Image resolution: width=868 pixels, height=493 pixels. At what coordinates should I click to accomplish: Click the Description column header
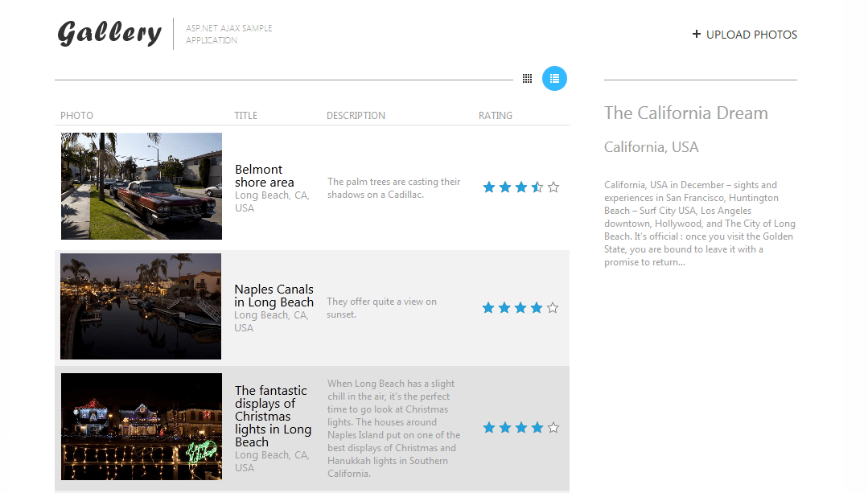(356, 116)
